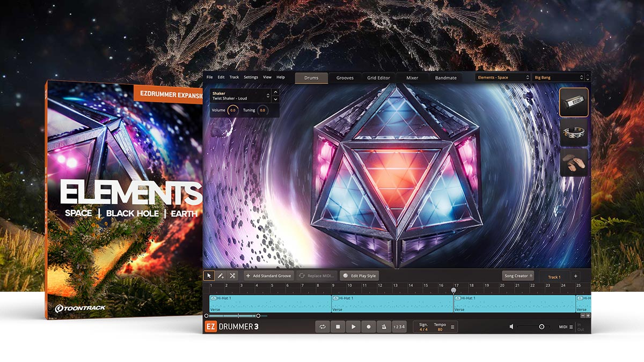Start playback with the play button
This screenshot has height=362, width=644.
(x=353, y=327)
